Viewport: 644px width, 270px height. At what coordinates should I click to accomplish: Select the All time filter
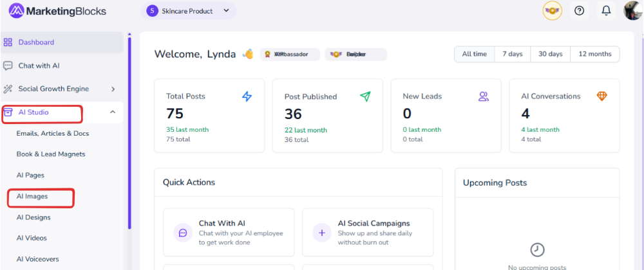[475, 54]
